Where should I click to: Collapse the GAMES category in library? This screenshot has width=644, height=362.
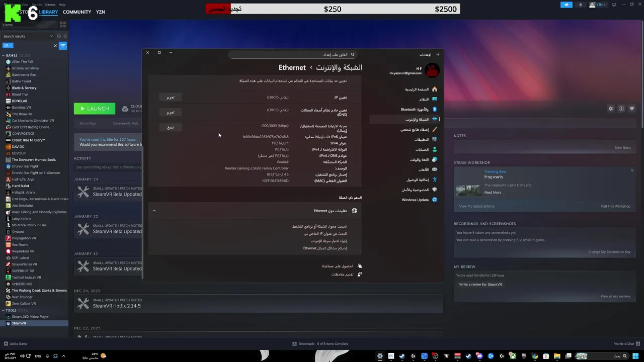coord(3,55)
